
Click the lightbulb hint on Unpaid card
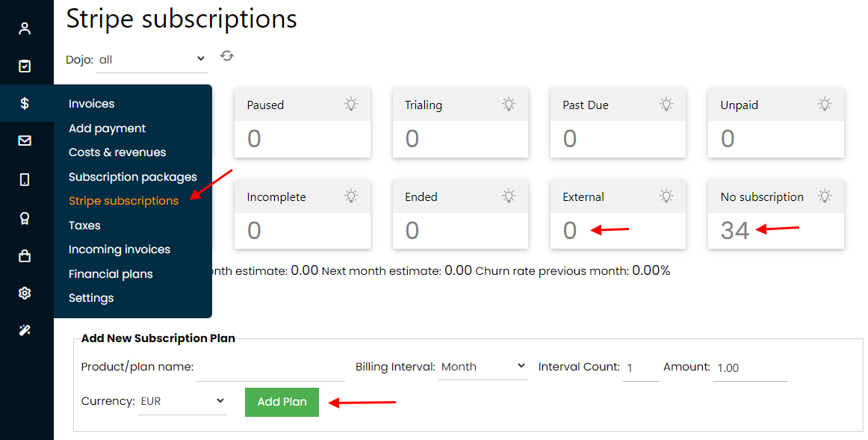[825, 104]
